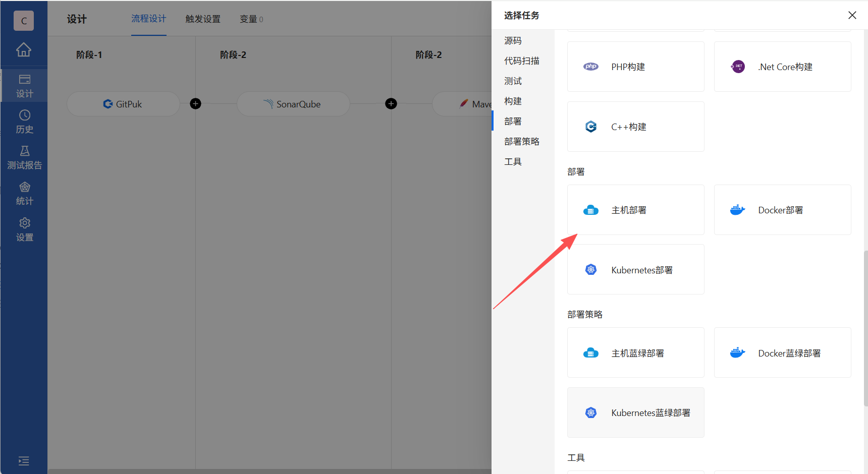
Task: Jump to 部署策略 category in left list
Action: [x=522, y=141]
